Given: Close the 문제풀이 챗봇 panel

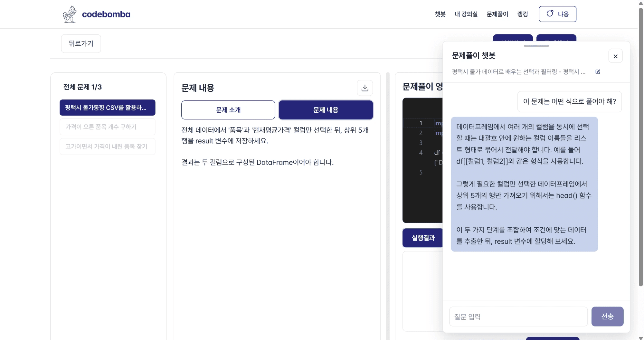Looking at the screenshot, I should pos(615,56).
